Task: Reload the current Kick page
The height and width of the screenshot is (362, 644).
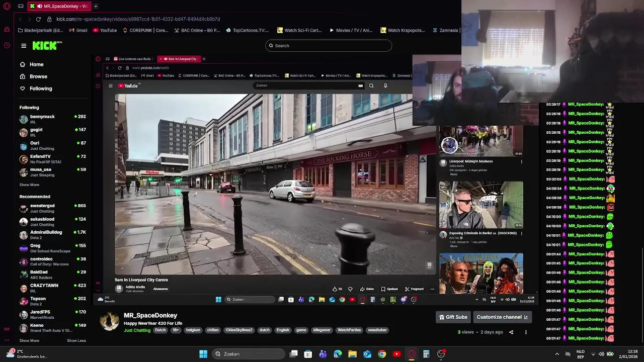Action: click(x=38, y=19)
